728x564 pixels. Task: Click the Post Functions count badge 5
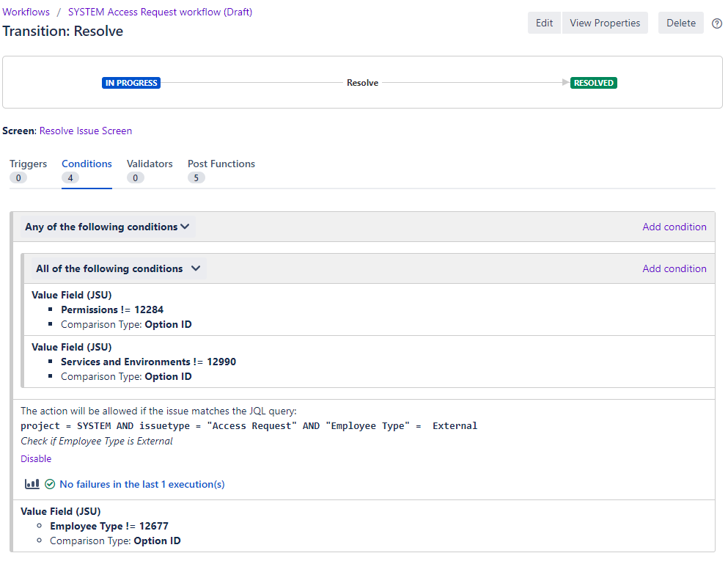(x=196, y=178)
